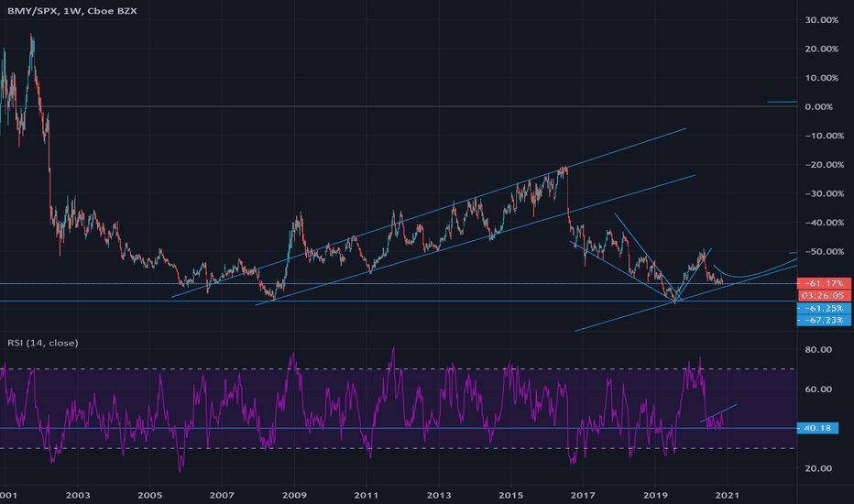This screenshot has width=854, height=504.
Task: Click the 40.18 RSI value label
Action: (x=817, y=428)
